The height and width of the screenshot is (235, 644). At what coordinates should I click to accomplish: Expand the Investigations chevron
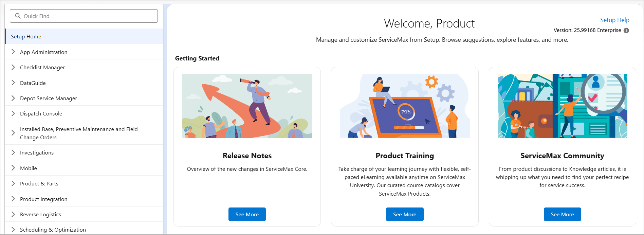13,152
